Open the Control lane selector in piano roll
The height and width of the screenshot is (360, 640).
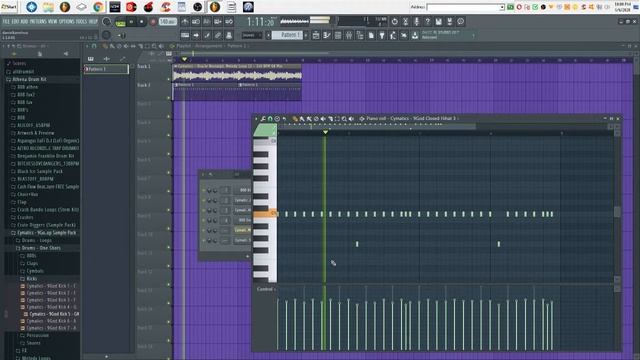(x=266, y=289)
